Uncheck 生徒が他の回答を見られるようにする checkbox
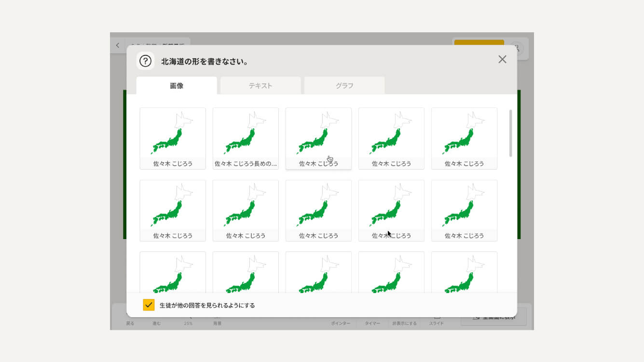Viewport: 644px width, 362px height. pyautogui.click(x=149, y=305)
